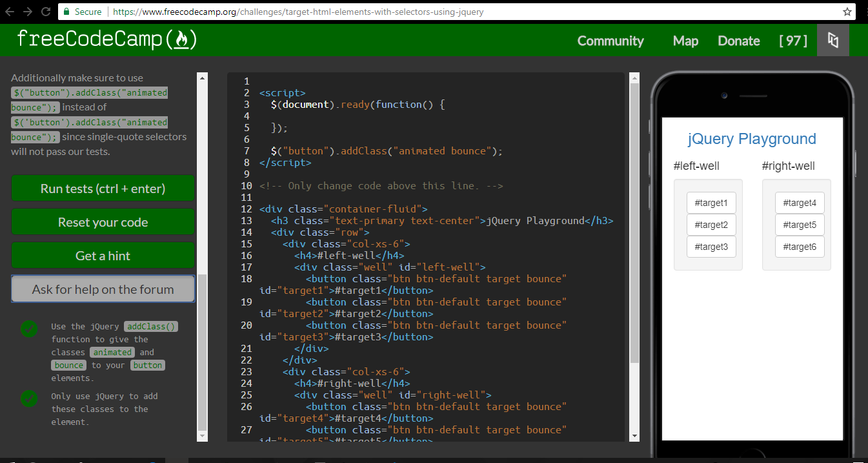Click $(document).ready(function() line
868x463 pixels.
click(358, 105)
